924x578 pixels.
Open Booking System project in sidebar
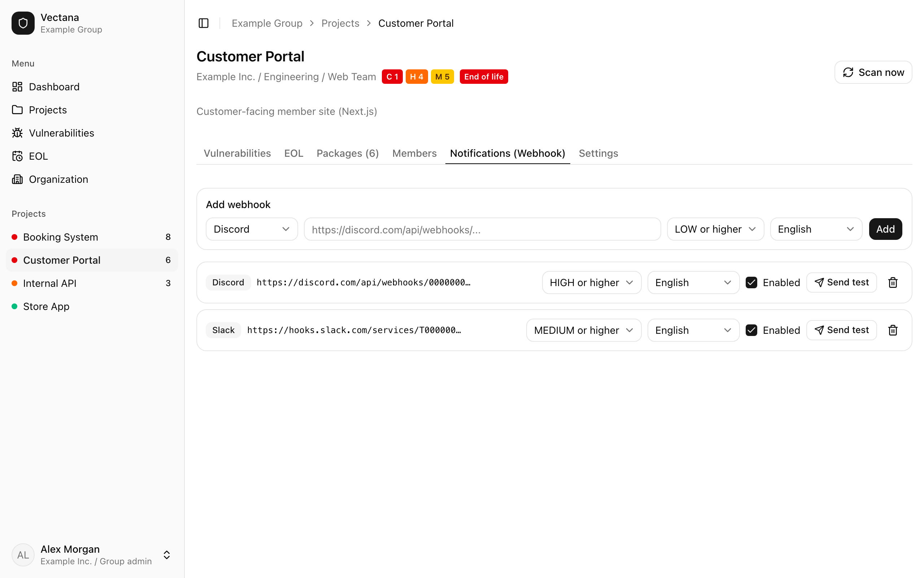[92, 237]
